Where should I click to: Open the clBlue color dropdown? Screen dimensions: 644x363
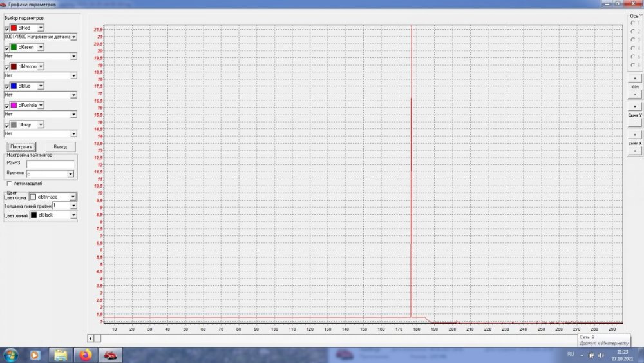[x=41, y=86]
